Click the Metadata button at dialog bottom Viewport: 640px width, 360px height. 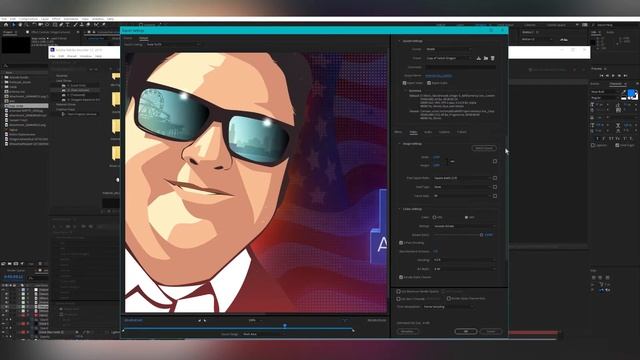pyautogui.click(x=407, y=331)
